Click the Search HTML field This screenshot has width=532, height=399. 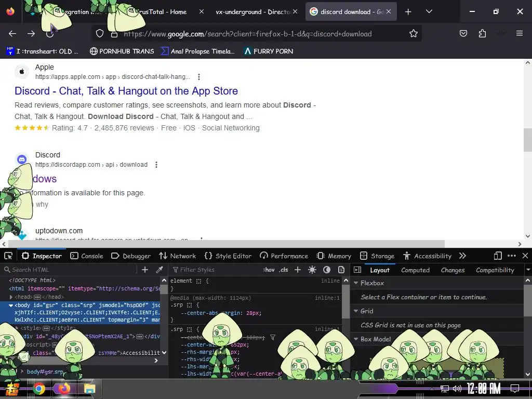click(70, 270)
